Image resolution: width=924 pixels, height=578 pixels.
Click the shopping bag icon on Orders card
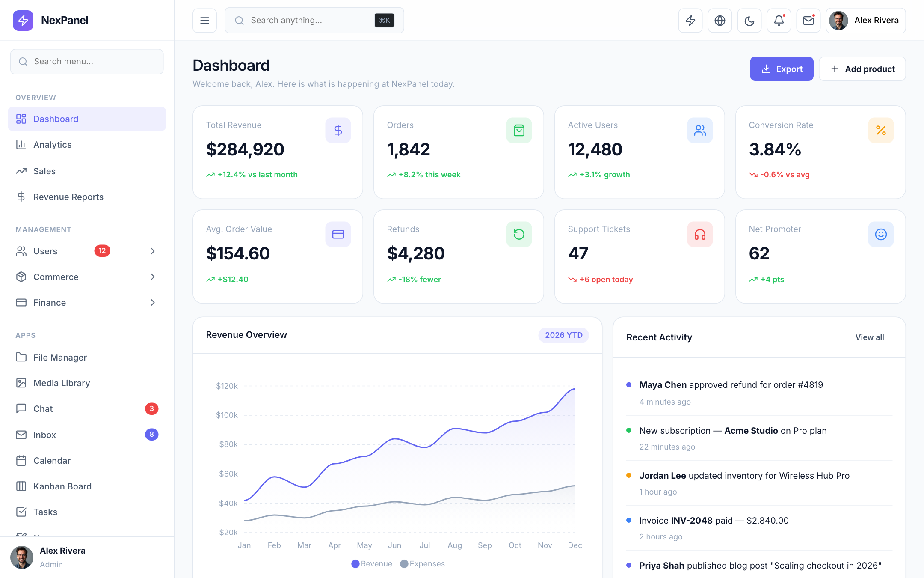(519, 130)
